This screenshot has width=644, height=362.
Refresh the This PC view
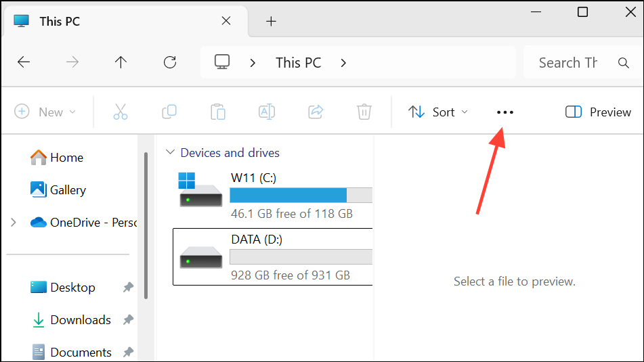(x=170, y=63)
